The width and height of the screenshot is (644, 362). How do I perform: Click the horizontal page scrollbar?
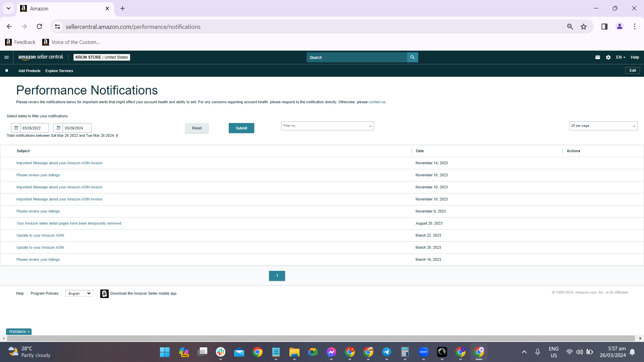(321, 339)
